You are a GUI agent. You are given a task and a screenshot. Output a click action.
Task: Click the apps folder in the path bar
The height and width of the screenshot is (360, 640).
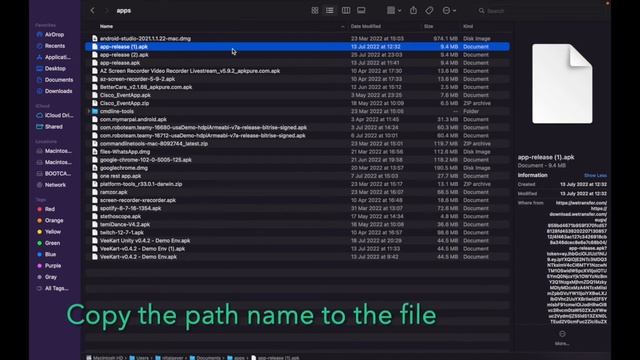[x=236, y=358]
